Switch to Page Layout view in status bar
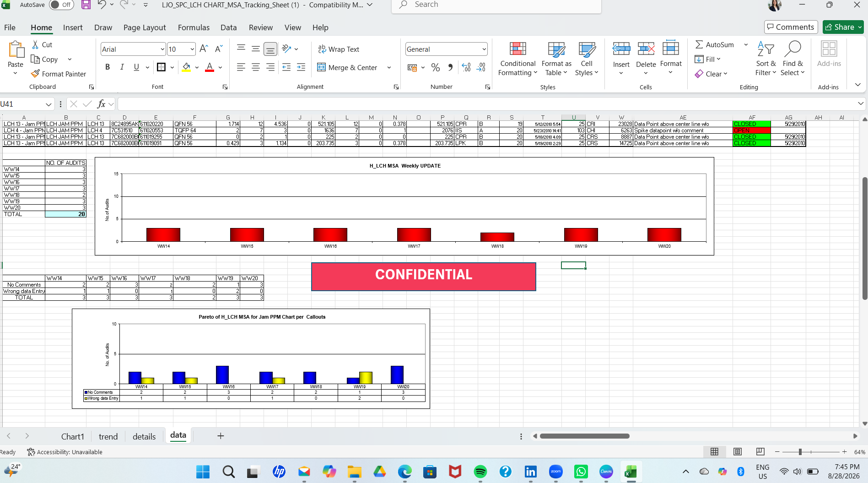Screen dimensions: 868x483 point(738,452)
